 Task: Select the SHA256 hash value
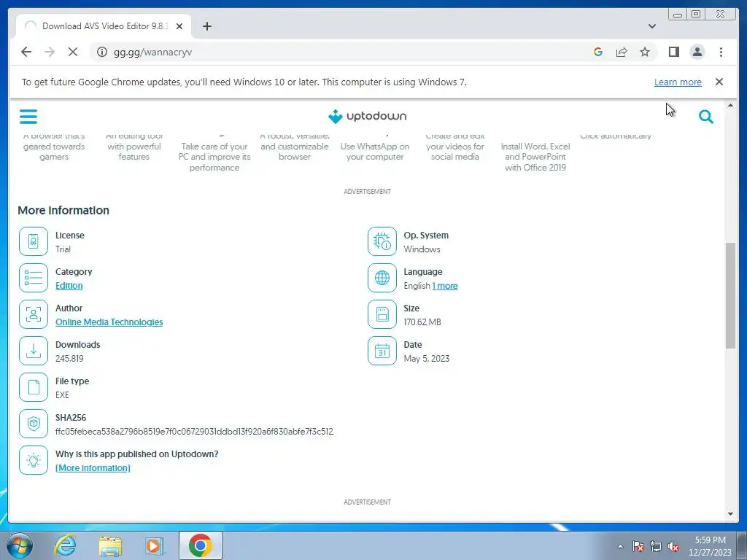tap(194, 432)
